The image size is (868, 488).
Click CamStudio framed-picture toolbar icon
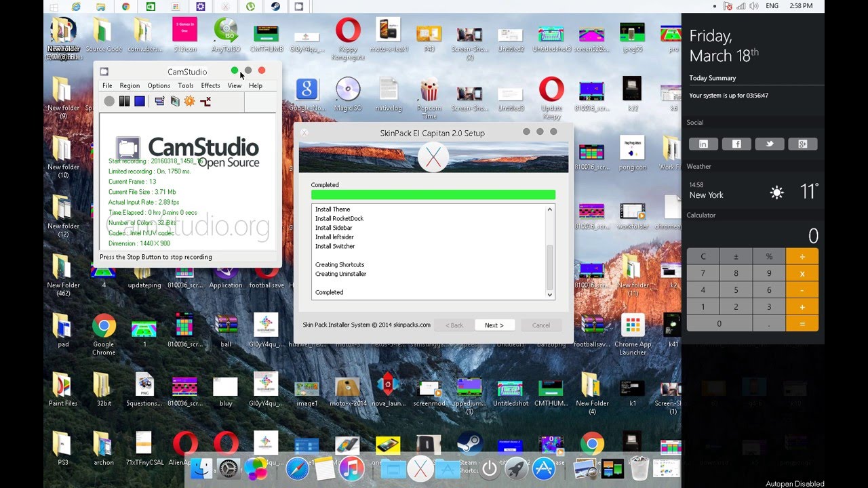175,101
